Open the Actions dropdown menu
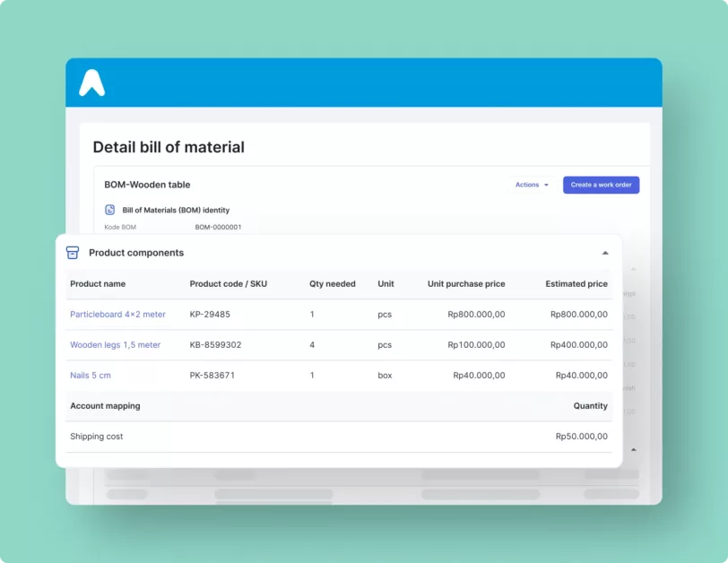 (x=532, y=185)
